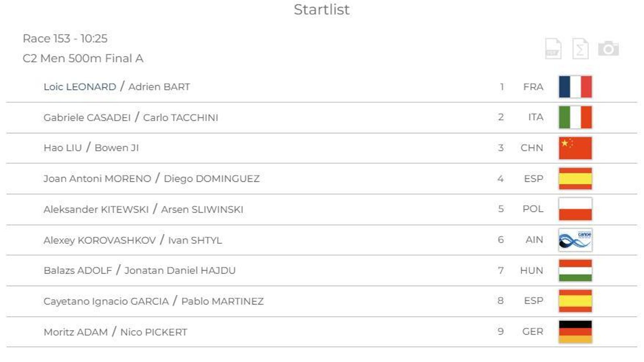
Task: Click the Germany flag icon
Action: [575, 331]
